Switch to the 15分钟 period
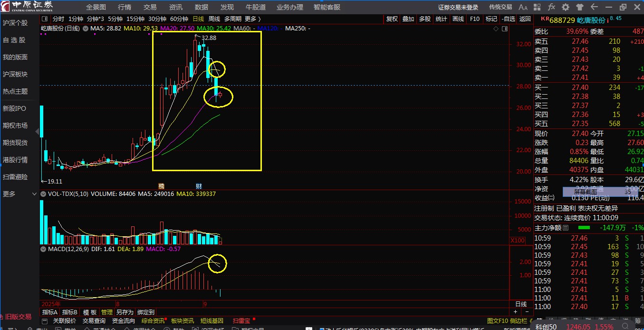The image size is (644, 330). click(135, 19)
